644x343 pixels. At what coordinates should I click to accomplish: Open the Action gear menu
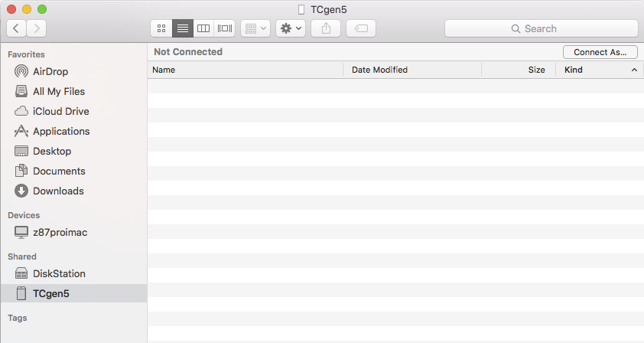click(x=291, y=28)
